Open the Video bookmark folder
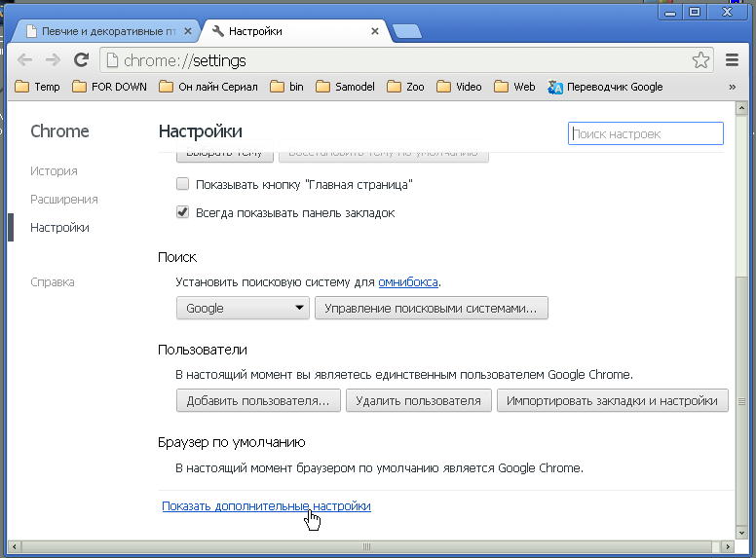756x558 pixels. tap(459, 87)
